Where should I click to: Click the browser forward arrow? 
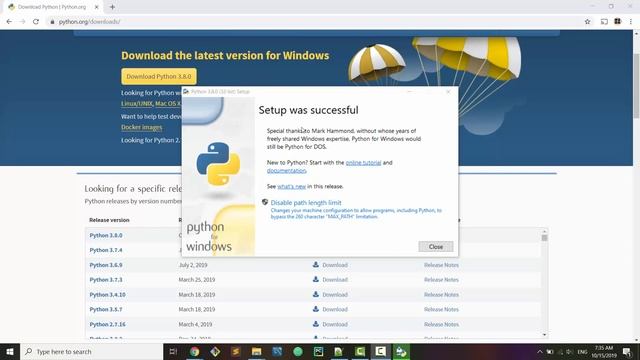[22, 22]
